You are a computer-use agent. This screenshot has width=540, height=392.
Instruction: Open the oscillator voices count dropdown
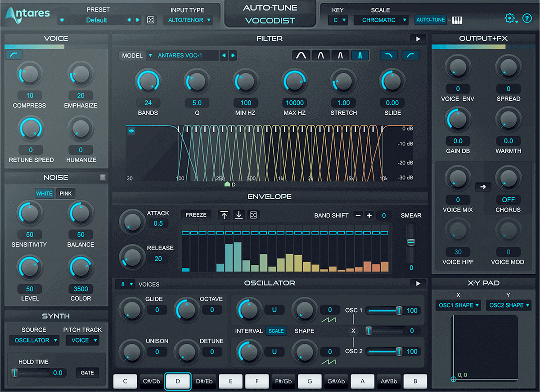126,284
